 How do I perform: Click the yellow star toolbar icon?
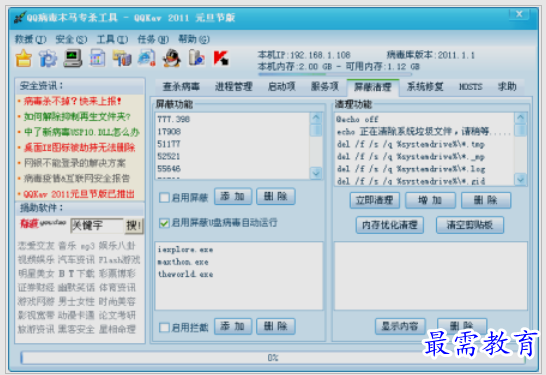pyautogui.click(x=23, y=58)
